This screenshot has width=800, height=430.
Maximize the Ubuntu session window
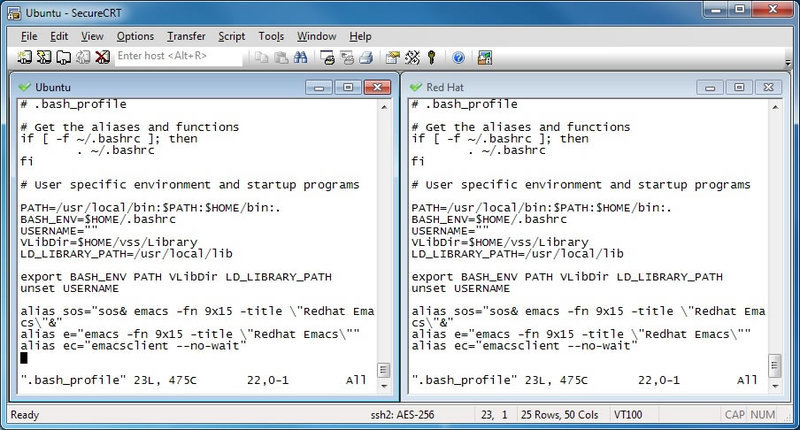coord(348,87)
